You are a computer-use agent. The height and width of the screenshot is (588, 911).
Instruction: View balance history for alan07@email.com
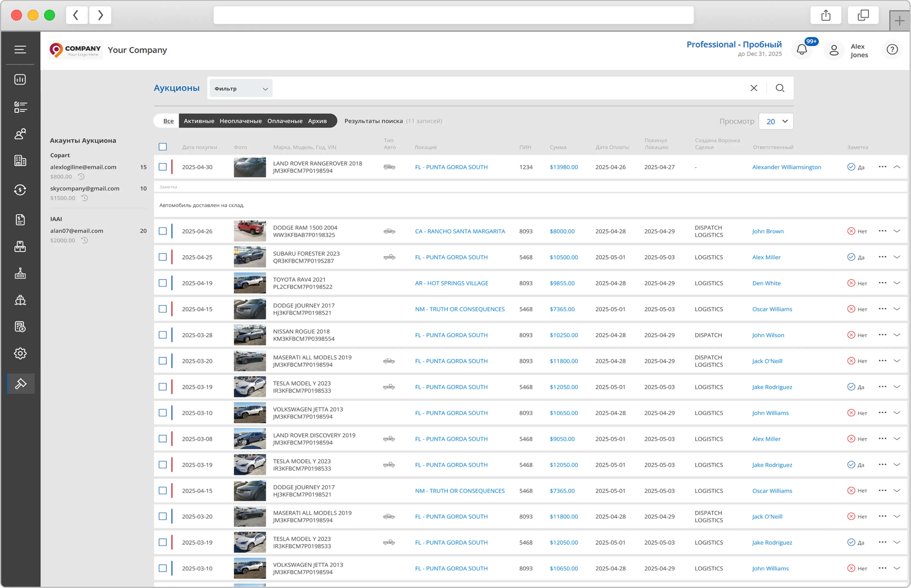click(85, 240)
